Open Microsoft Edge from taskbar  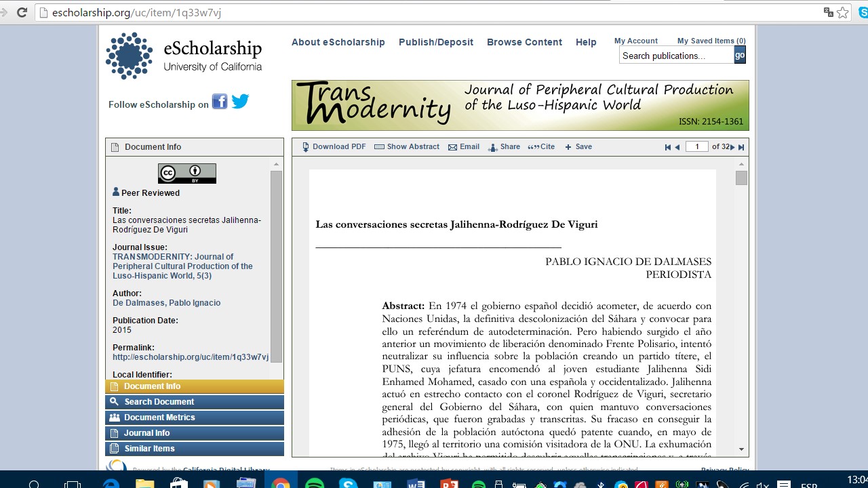pos(111,484)
